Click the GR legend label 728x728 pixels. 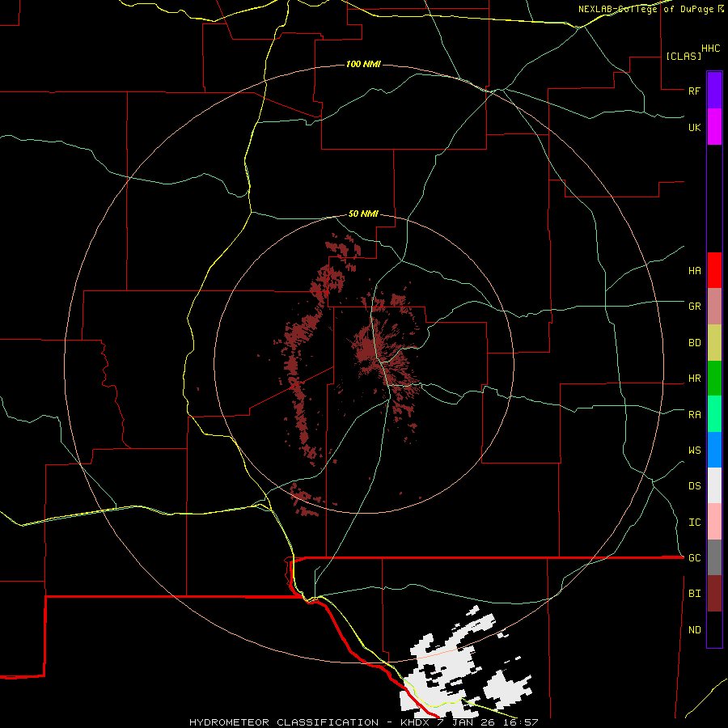(x=694, y=307)
